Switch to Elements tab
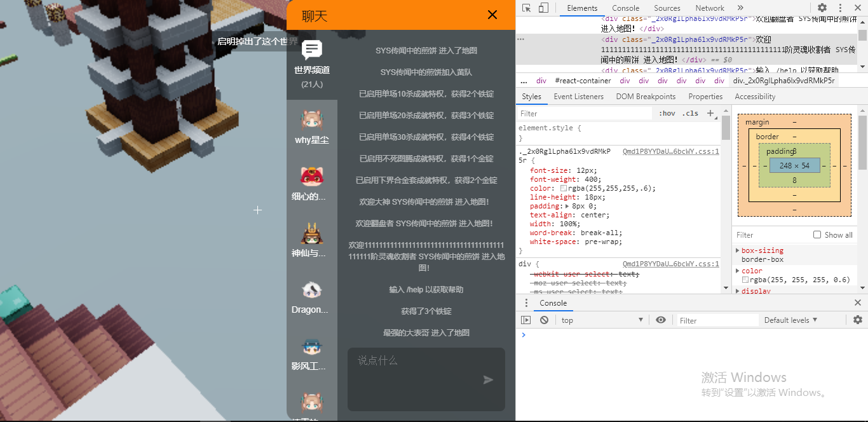The height and width of the screenshot is (422, 868). point(582,8)
